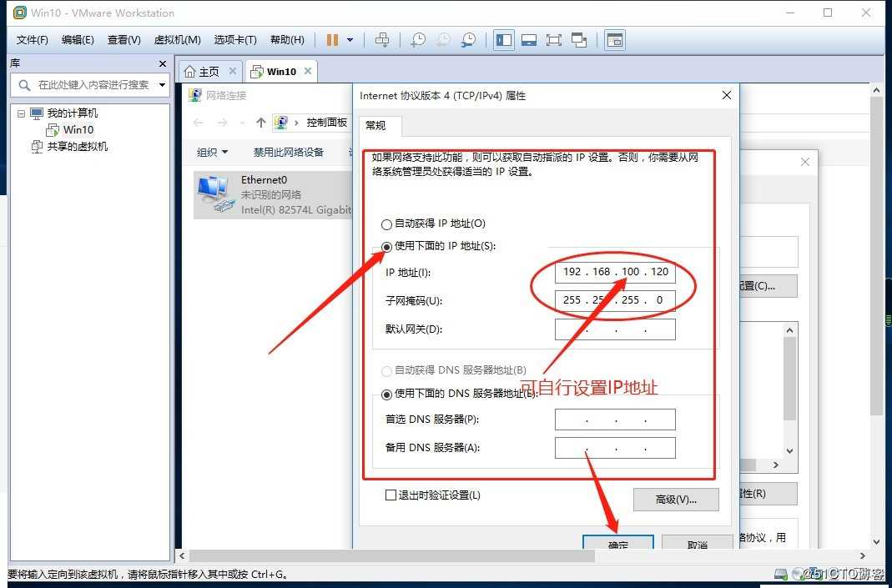
Task: Cancel with the 取消 button
Action: (x=697, y=543)
